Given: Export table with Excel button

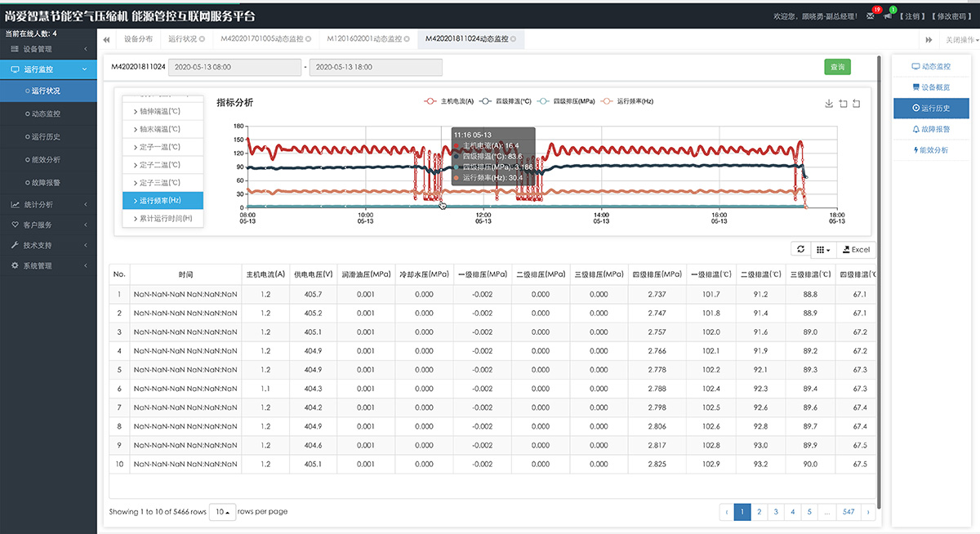Looking at the screenshot, I should click(856, 249).
